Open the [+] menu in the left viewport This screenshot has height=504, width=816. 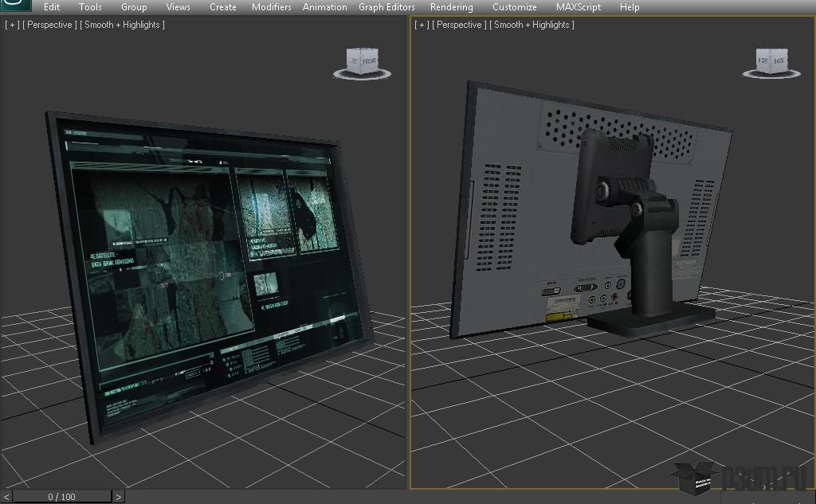point(12,25)
